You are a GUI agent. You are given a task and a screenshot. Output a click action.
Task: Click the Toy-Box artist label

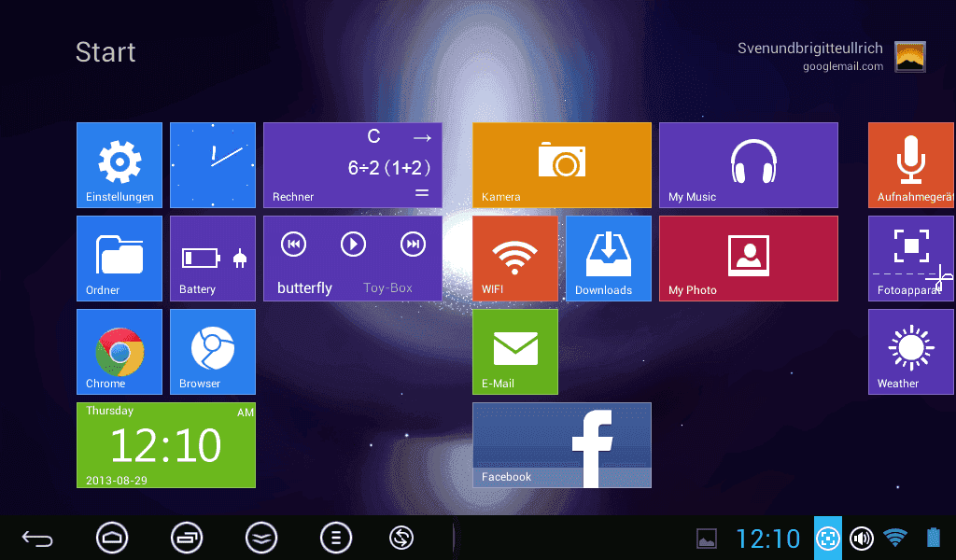point(387,287)
